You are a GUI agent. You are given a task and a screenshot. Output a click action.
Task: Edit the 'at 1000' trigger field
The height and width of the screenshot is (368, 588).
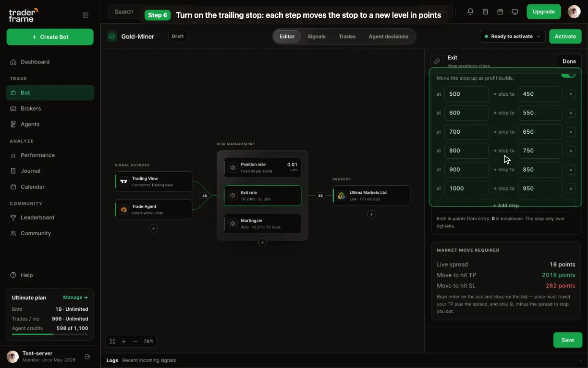(466, 189)
